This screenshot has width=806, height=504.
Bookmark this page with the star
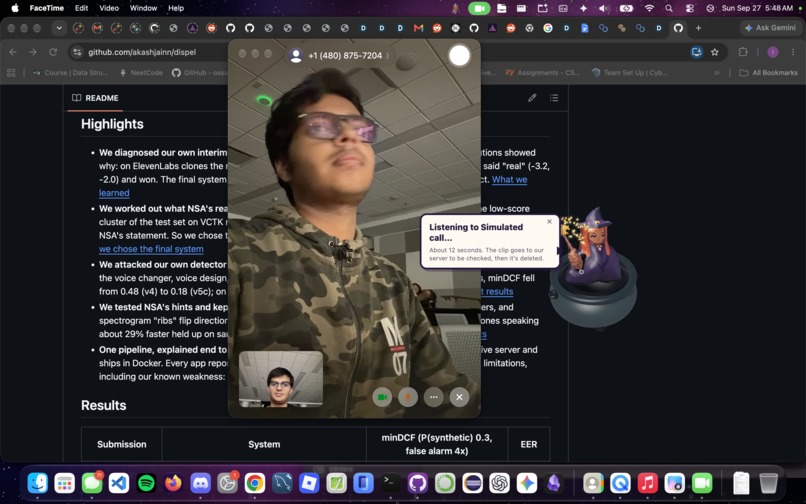pos(715,52)
